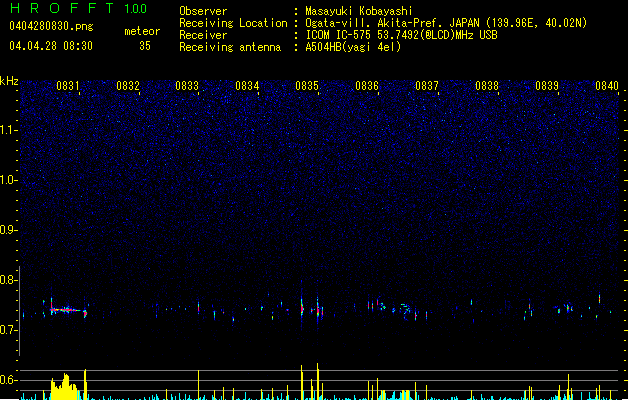Click the 0832 time marker
Viewport: 629px width, 400px height.
(x=128, y=86)
